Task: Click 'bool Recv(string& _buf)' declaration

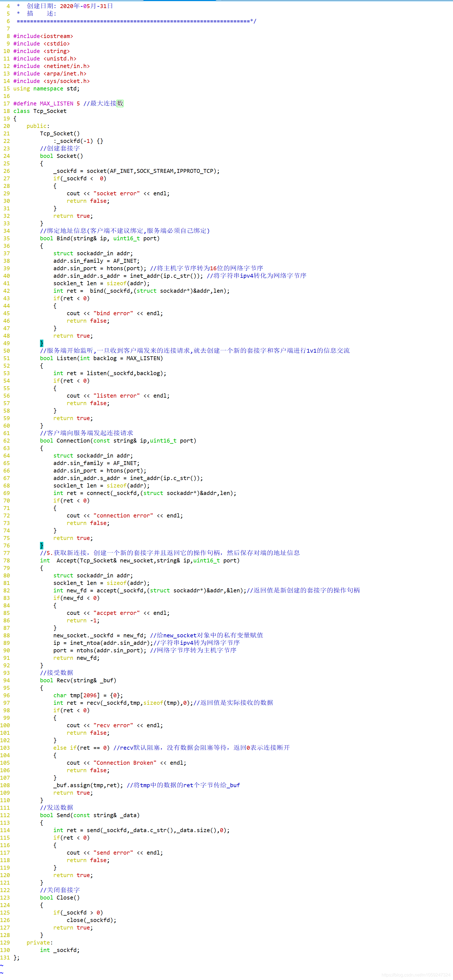Action: tap(78, 680)
